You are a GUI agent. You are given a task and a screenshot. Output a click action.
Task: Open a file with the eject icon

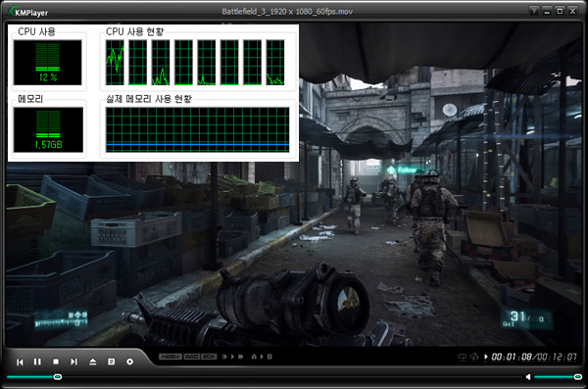93,362
